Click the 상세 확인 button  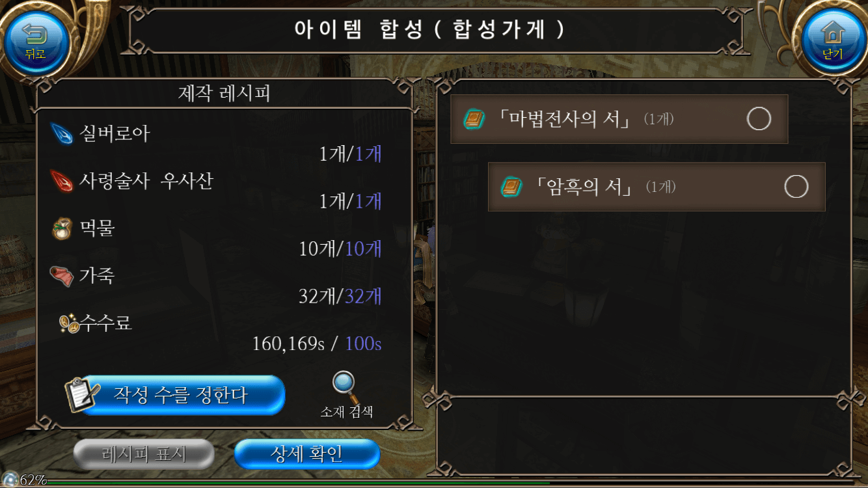click(306, 454)
